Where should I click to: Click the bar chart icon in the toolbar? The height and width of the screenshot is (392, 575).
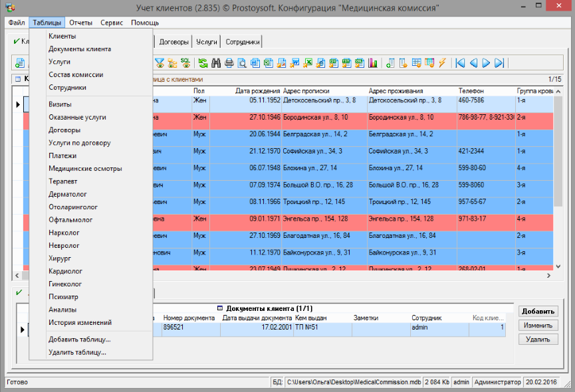(x=373, y=63)
